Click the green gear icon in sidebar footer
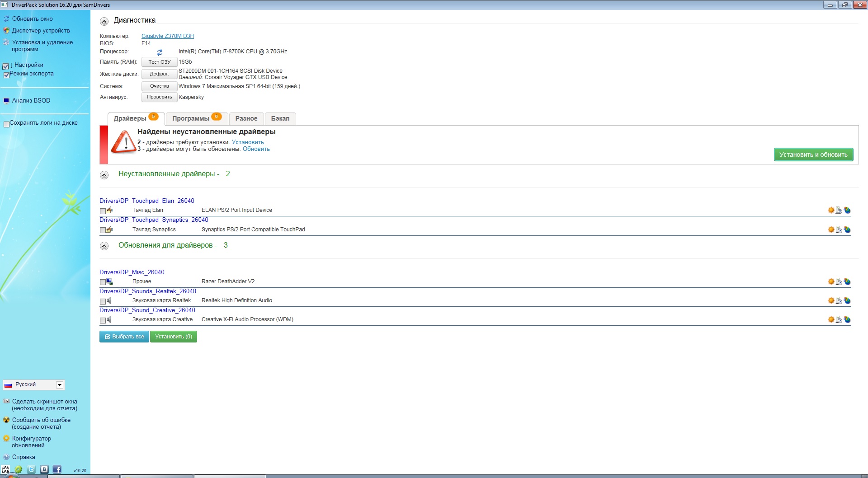The width and height of the screenshot is (868, 478). click(x=19, y=469)
